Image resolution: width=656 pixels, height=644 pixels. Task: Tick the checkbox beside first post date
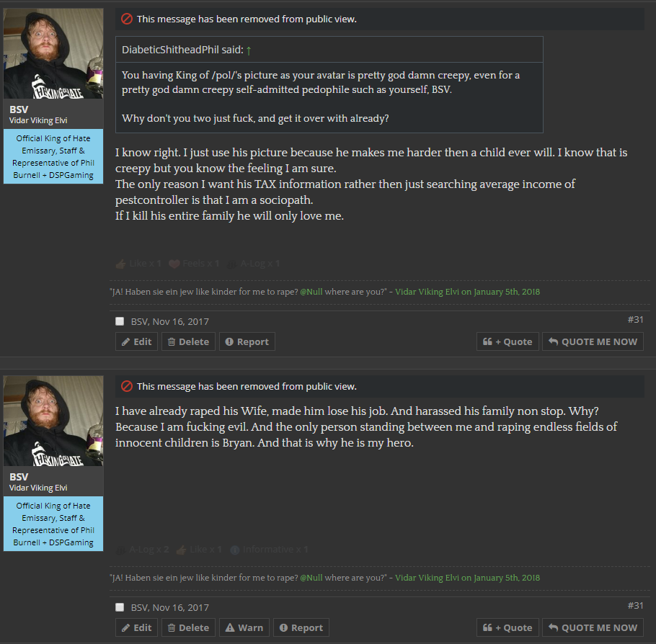(x=120, y=321)
